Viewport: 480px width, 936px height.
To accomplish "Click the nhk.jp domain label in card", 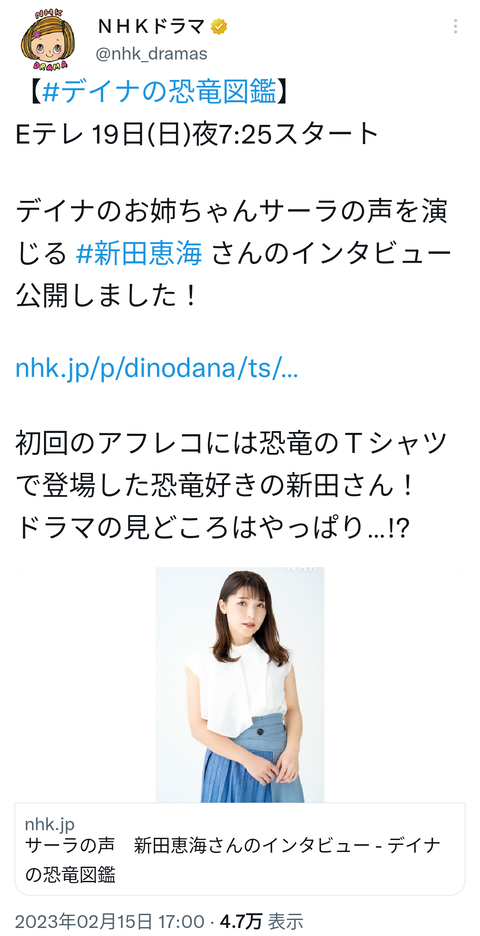I will tap(50, 824).
